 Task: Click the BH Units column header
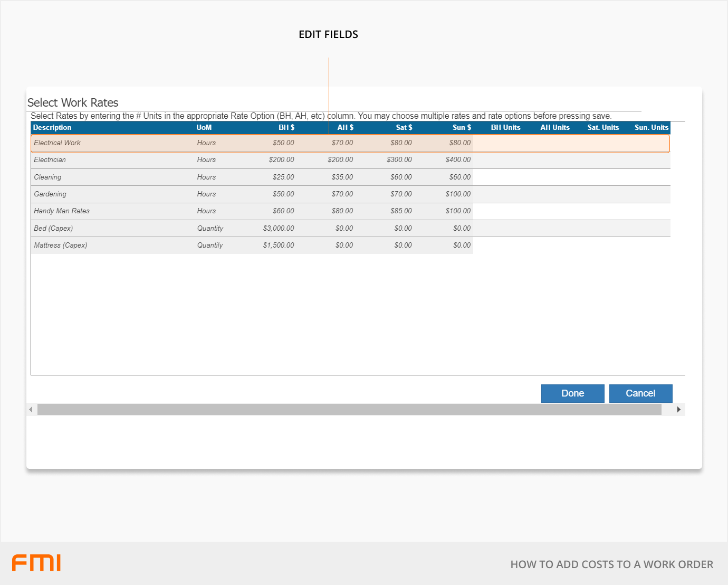505,128
